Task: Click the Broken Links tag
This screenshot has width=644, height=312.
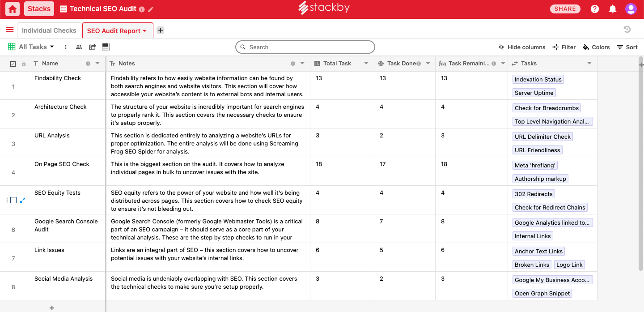Action: coord(532,265)
